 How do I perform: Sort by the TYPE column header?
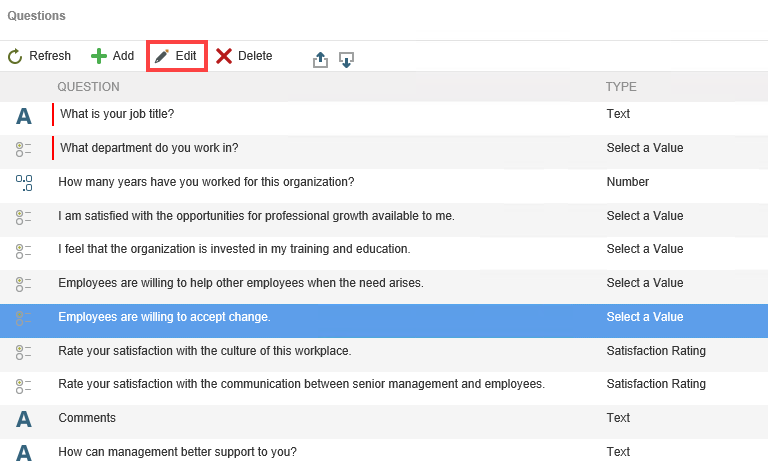621,87
